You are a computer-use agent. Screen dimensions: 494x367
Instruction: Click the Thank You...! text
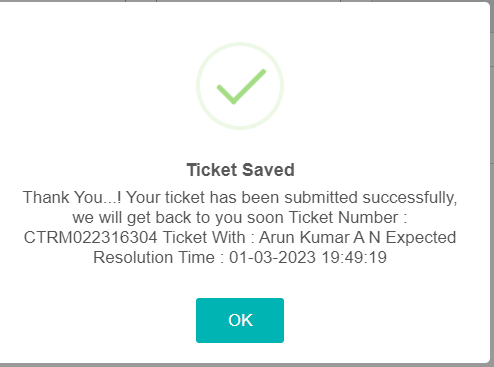pos(72,197)
